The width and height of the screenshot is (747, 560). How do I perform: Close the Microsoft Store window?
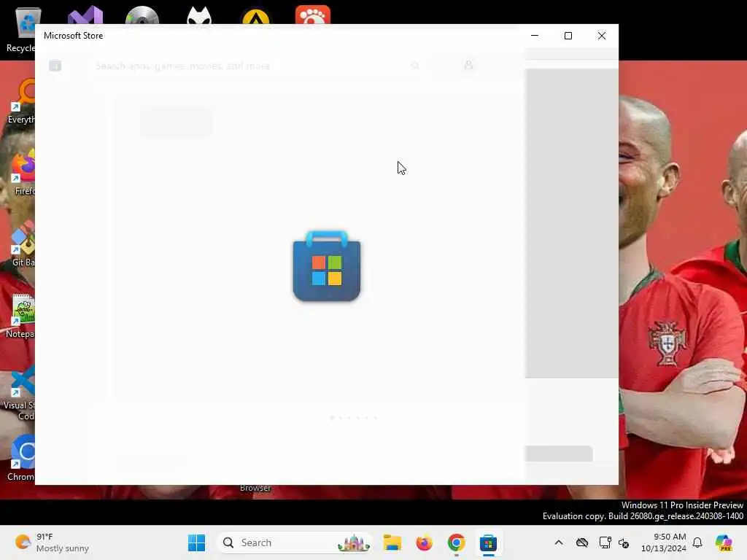click(602, 36)
